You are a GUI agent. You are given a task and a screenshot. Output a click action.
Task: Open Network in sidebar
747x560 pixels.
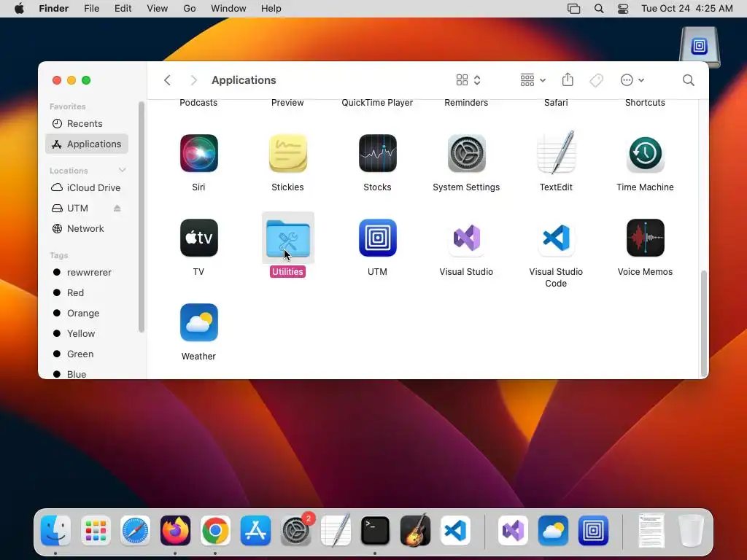(x=87, y=228)
